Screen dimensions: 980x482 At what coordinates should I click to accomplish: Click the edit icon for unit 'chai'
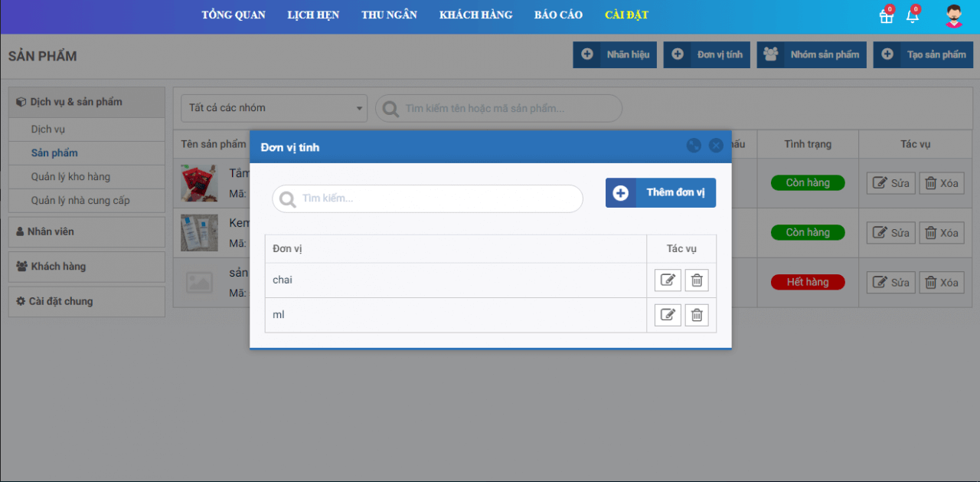point(668,280)
